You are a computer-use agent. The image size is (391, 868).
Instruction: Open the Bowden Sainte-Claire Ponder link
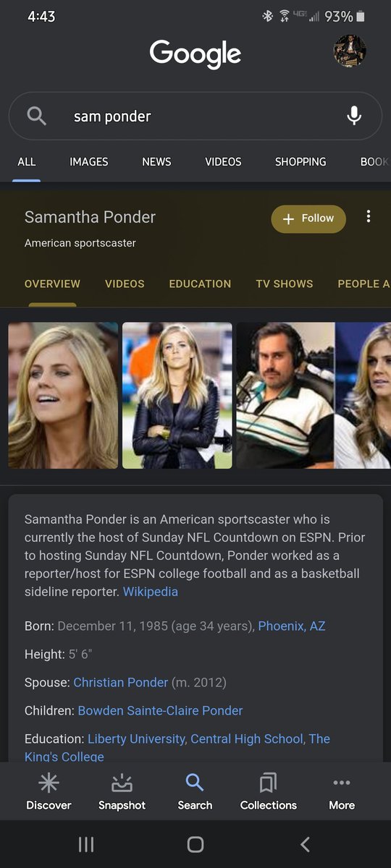(160, 710)
